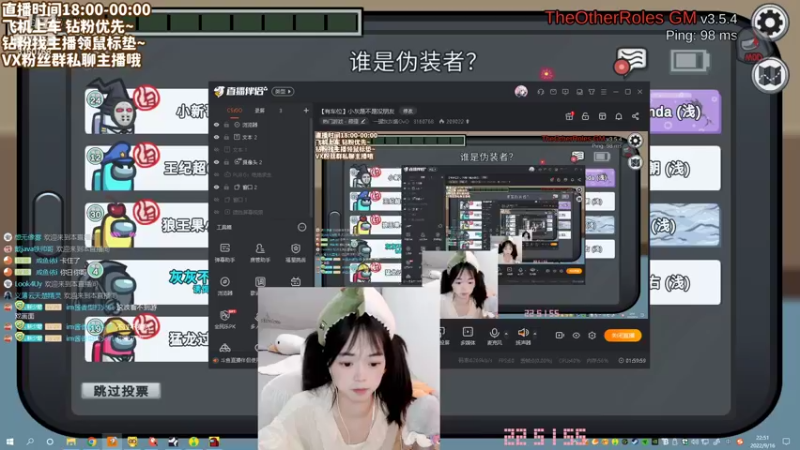Open the notifications bell icon

[x=618, y=116]
